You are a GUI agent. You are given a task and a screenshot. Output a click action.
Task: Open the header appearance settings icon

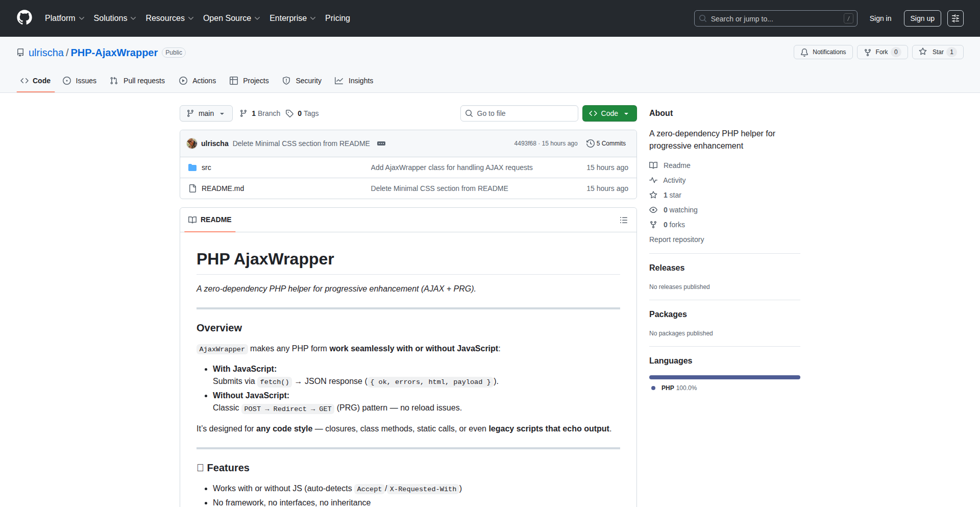(x=955, y=18)
